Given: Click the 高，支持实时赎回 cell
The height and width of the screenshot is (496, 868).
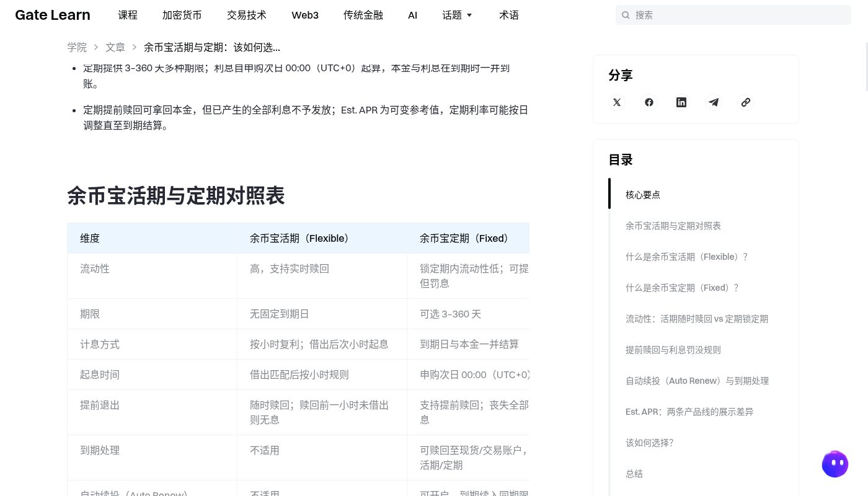Looking at the screenshot, I should (x=290, y=268).
